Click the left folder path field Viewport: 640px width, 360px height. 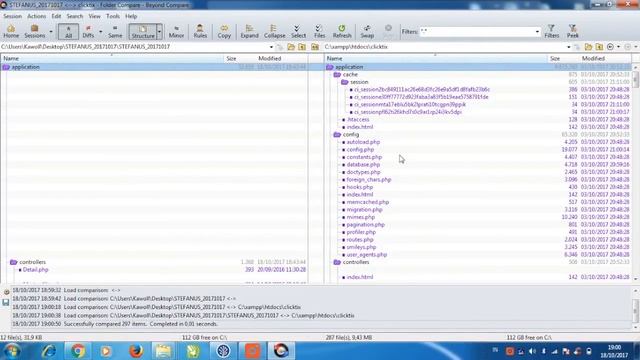pos(135,47)
